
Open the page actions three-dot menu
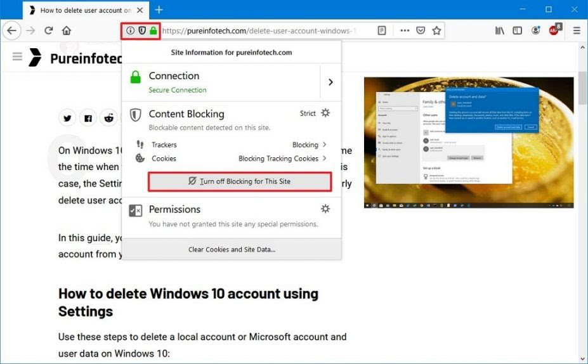click(405, 30)
